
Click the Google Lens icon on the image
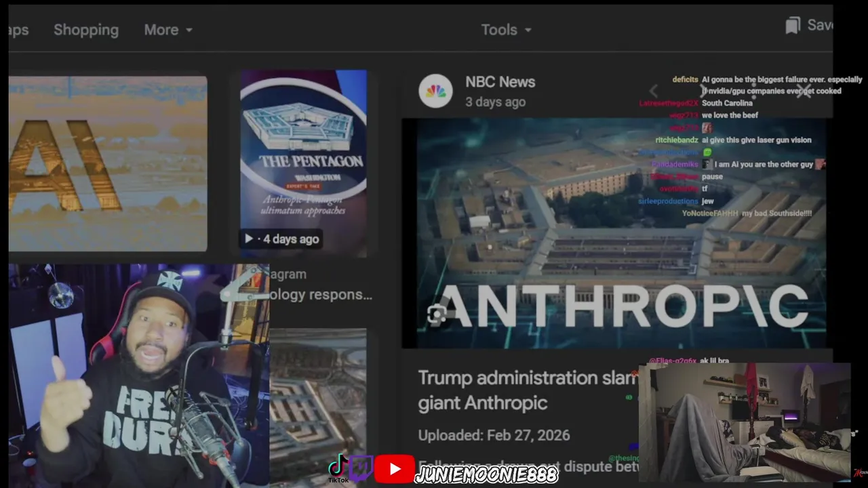[x=437, y=314]
